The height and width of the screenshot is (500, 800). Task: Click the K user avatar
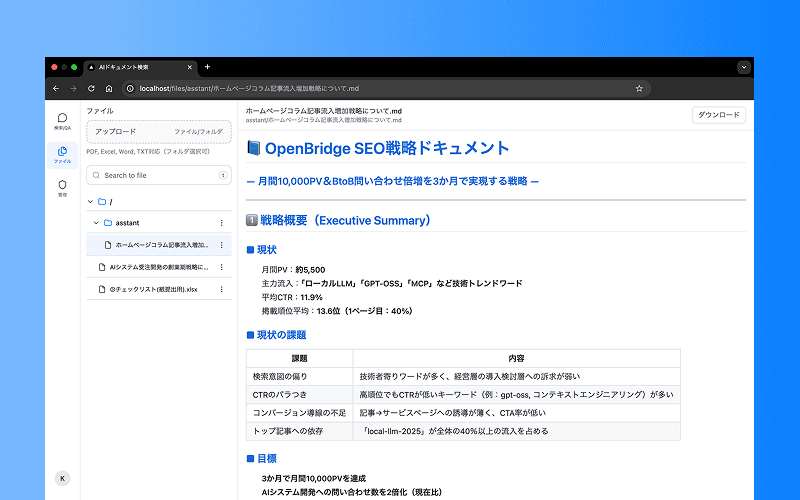(62, 478)
